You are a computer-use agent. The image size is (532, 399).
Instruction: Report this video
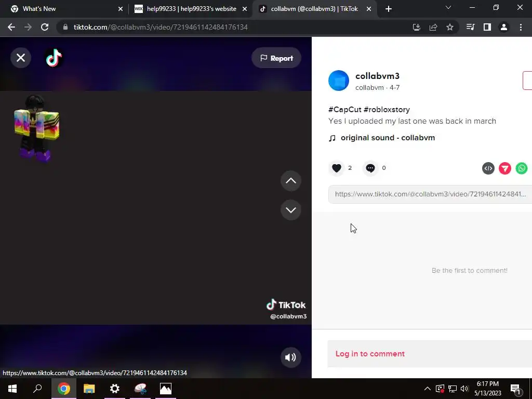[276, 58]
